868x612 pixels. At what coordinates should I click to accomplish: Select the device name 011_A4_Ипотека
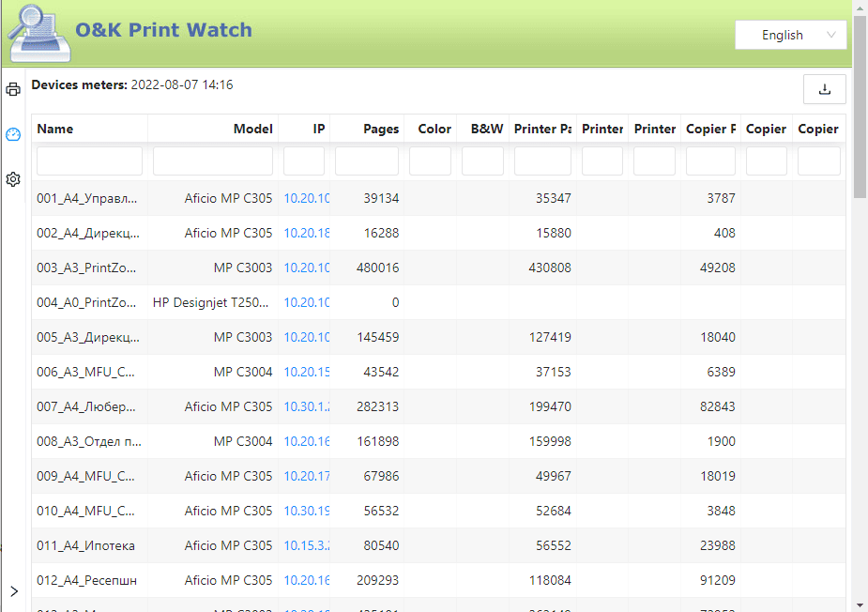coord(85,546)
